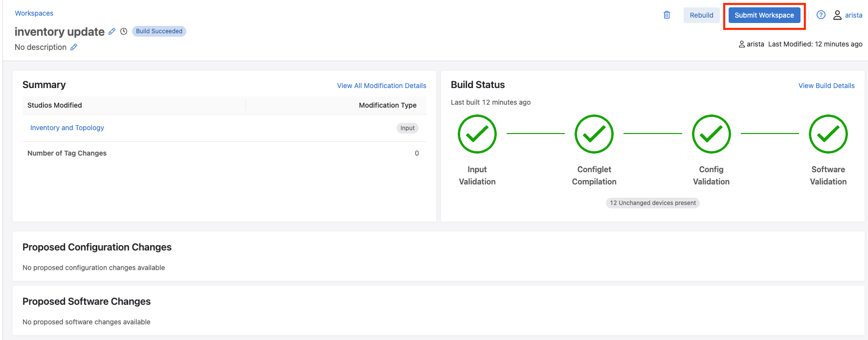Open workspace history clock icon

pyautogui.click(x=124, y=31)
